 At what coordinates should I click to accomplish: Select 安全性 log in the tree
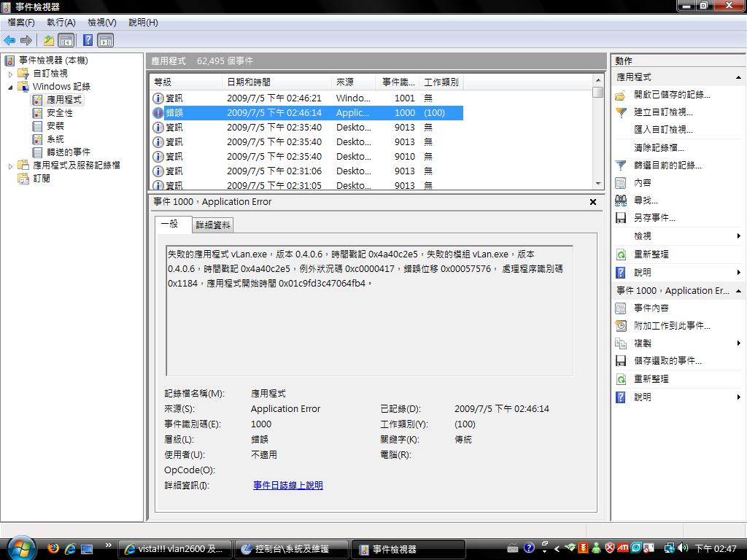60,113
